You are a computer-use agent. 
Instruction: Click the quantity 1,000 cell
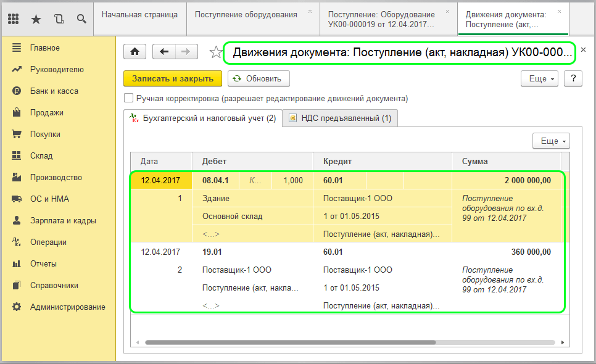click(x=292, y=181)
